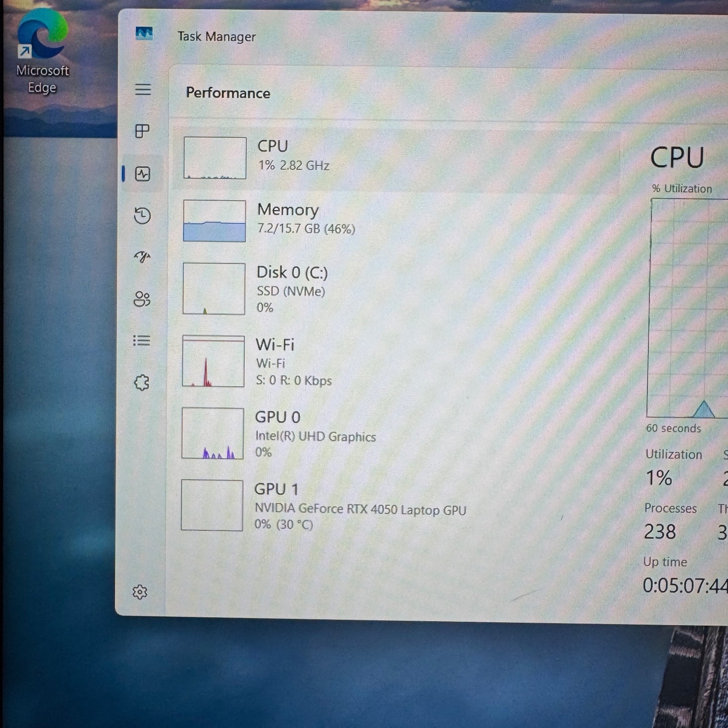Open the Details list icon
728x728 pixels.
point(142,341)
